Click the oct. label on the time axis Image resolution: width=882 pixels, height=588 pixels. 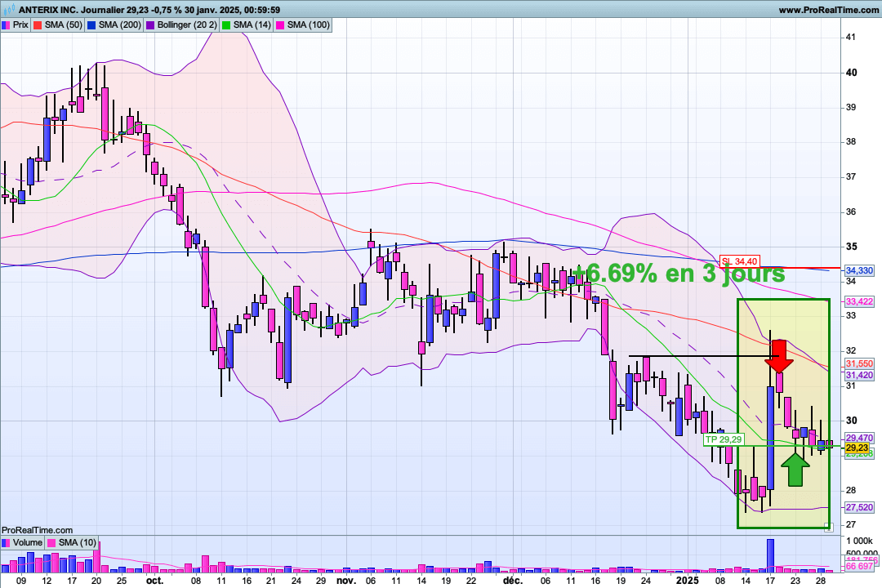[x=154, y=581]
